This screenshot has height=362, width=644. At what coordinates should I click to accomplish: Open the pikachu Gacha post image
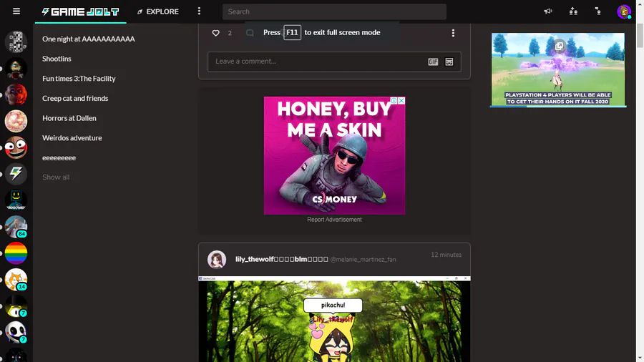(x=334, y=319)
